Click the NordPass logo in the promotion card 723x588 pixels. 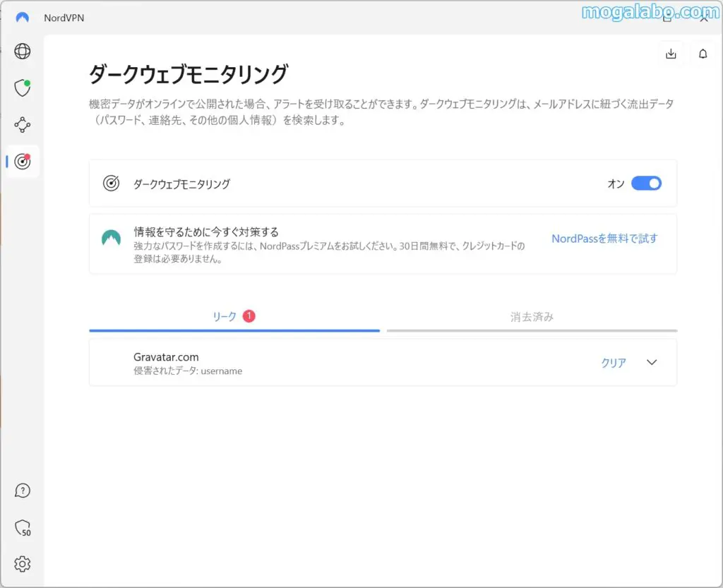pyautogui.click(x=111, y=239)
